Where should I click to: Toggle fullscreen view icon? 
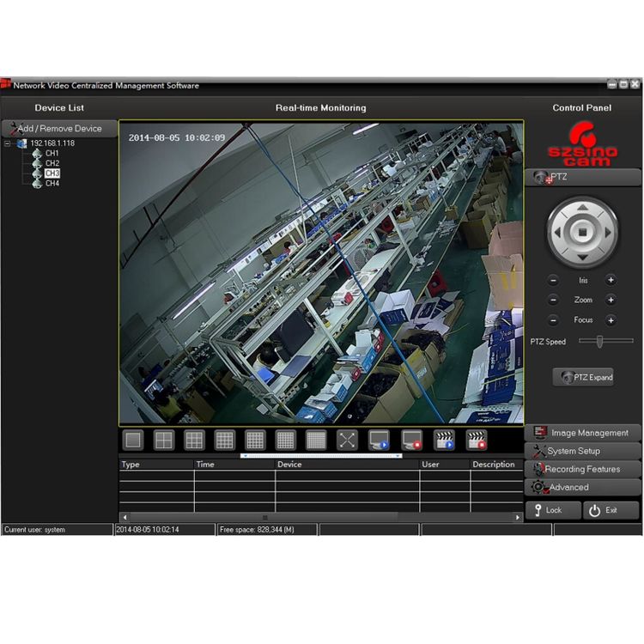[347, 440]
